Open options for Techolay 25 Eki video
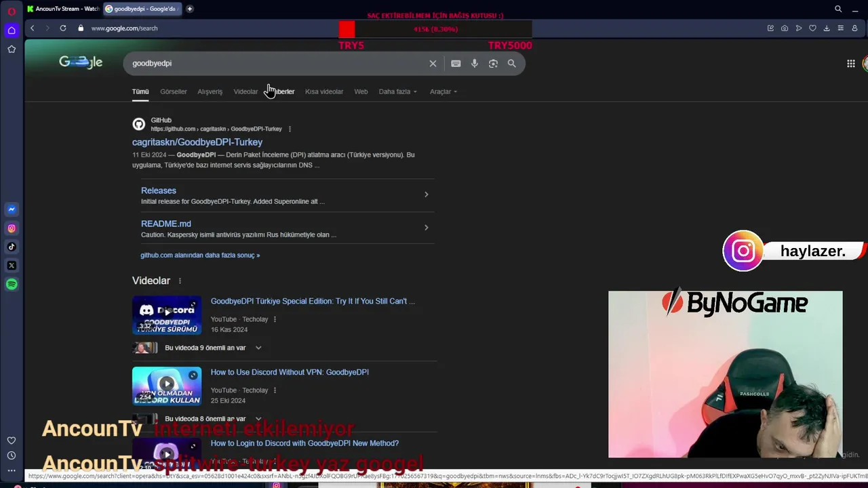868x488 pixels. click(x=275, y=390)
